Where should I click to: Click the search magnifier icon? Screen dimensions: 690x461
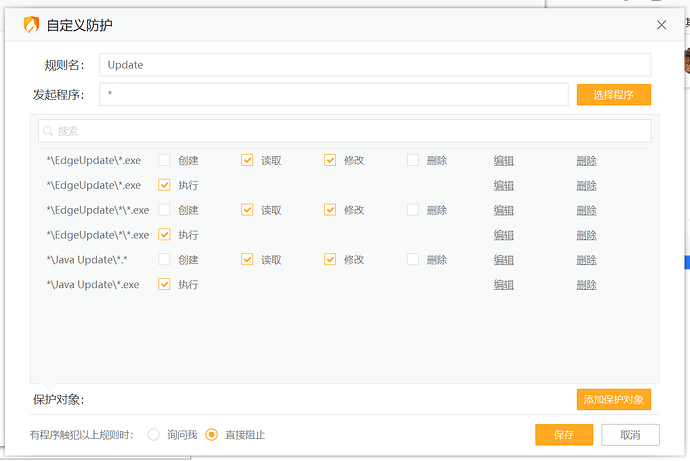pyautogui.click(x=48, y=131)
